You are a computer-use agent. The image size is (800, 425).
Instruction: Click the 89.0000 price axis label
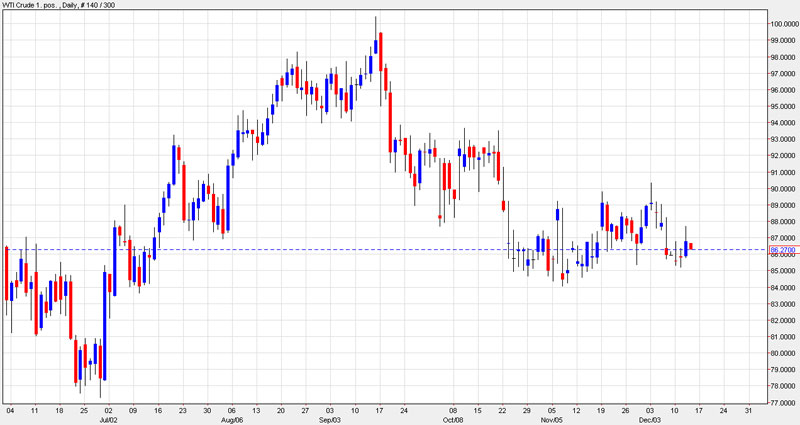784,205
